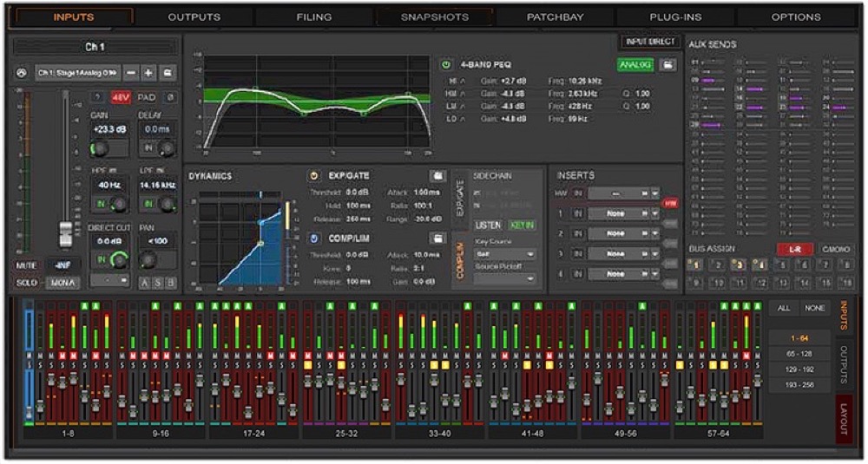The image size is (868, 464).
Task: Assign channel to C/MONO bus
Action: tap(836, 250)
